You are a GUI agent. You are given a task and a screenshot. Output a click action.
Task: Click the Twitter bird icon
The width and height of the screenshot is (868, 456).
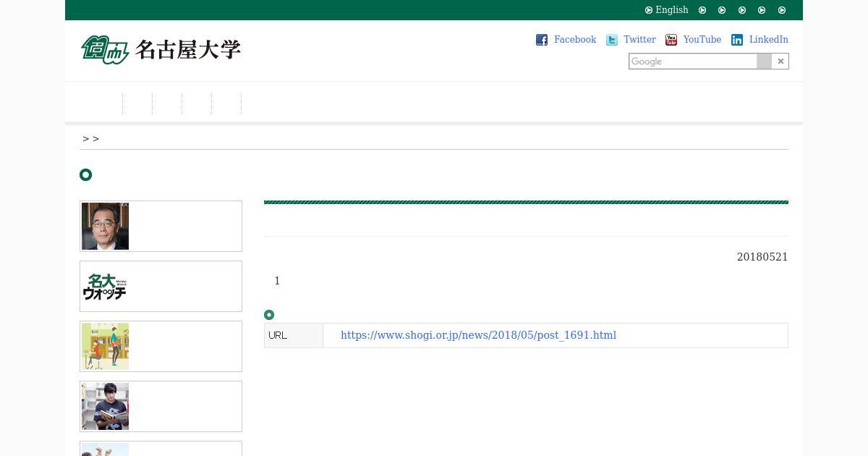click(612, 40)
